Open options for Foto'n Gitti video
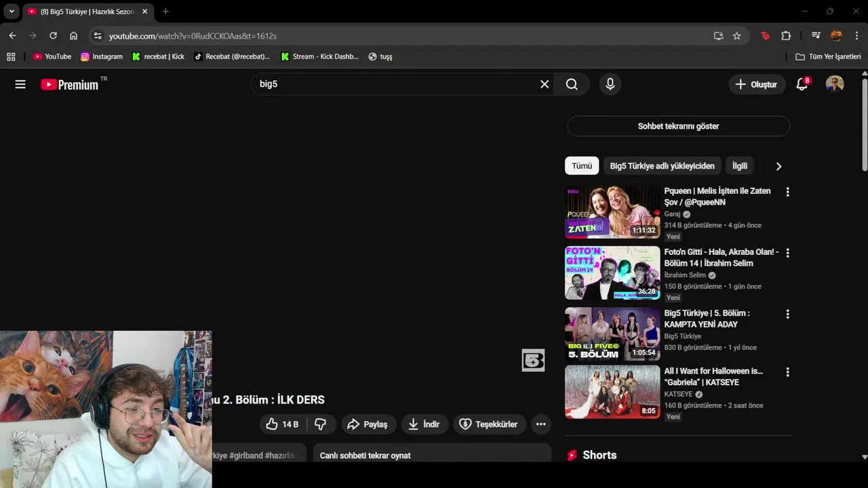The height and width of the screenshot is (488, 868). click(x=787, y=253)
